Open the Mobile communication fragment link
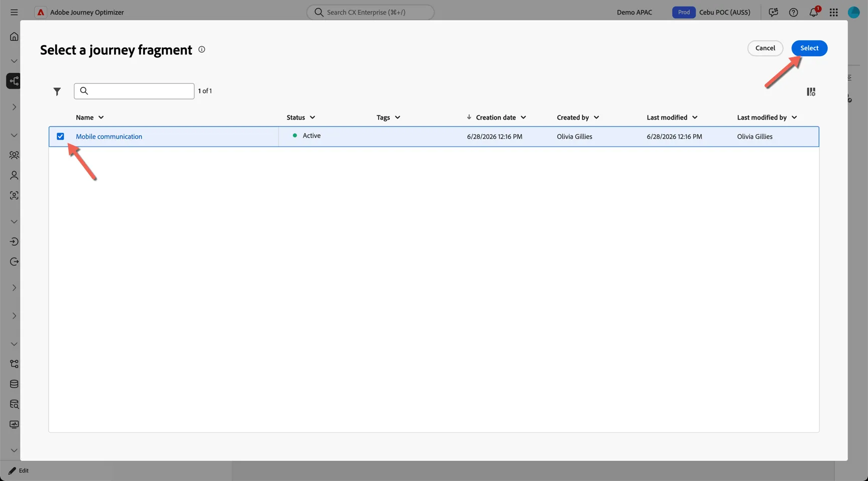Viewport: 868px width, 481px height. pyautogui.click(x=109, y=137)
